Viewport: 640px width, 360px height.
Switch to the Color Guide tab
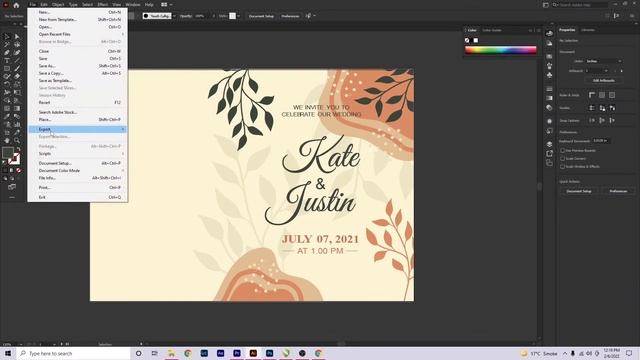coord(491,30)
